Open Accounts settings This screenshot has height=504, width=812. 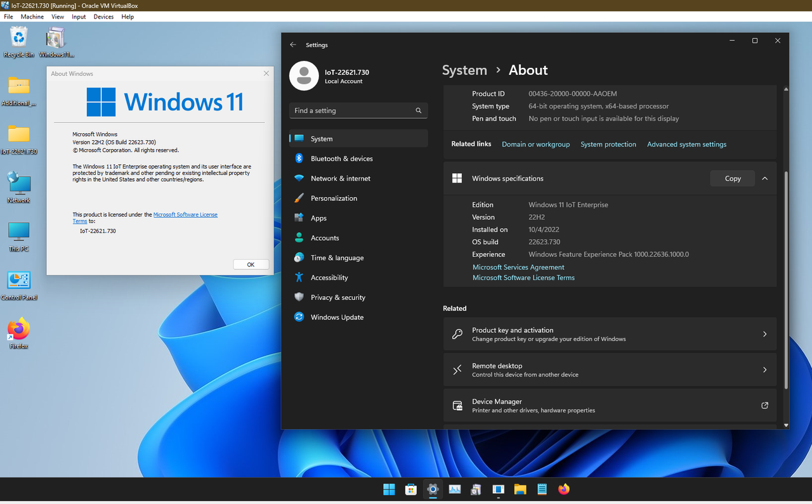(x=358, y=238)
